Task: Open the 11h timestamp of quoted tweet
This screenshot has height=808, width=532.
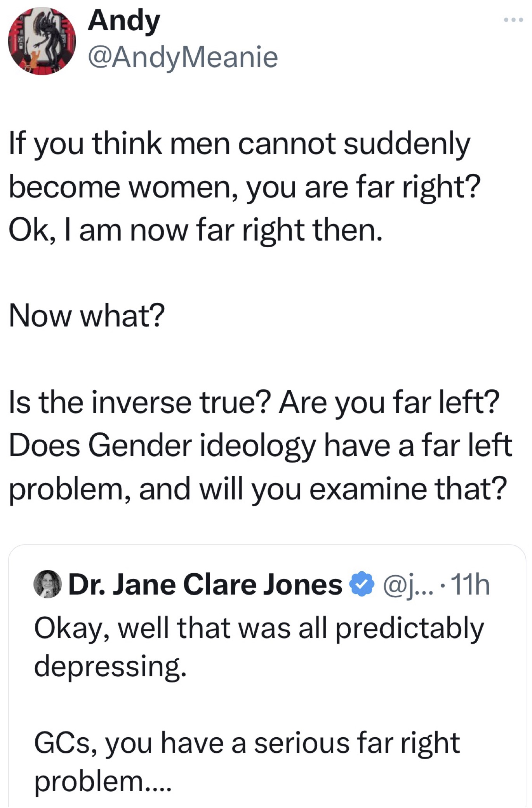Action: pos(471,585)
